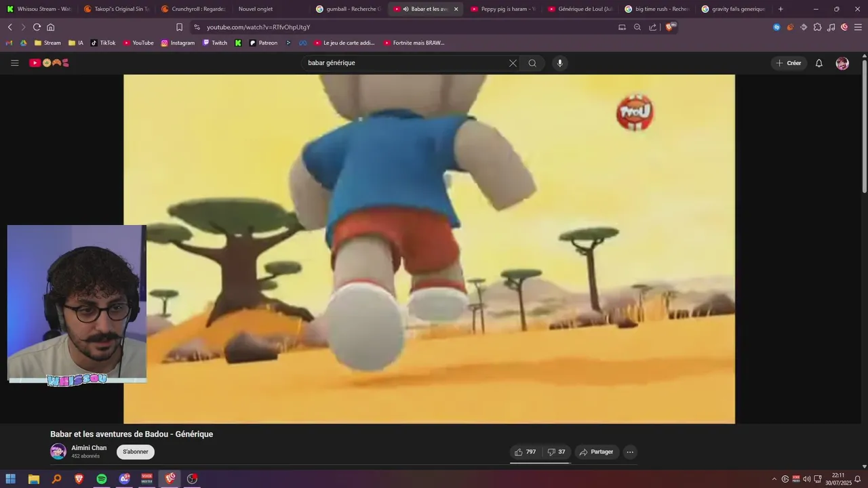
Task: Open File Explorer from taskbar
Action: click(x=33, y=479)
